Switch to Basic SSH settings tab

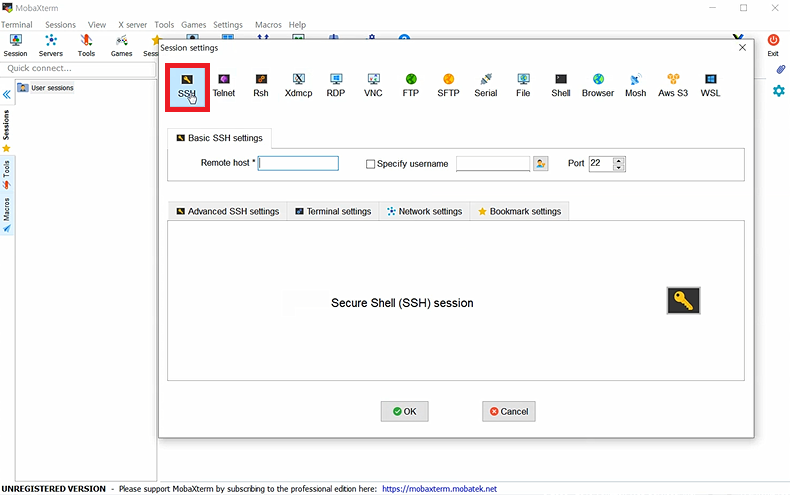[x=220, y=138]
